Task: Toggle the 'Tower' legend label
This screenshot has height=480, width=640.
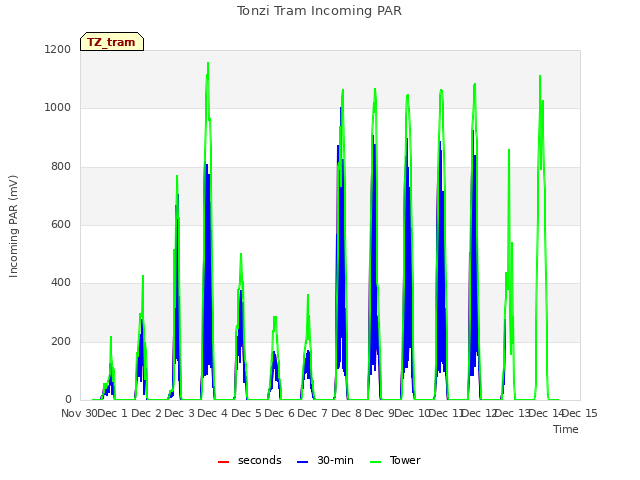Action: [405, 460]
